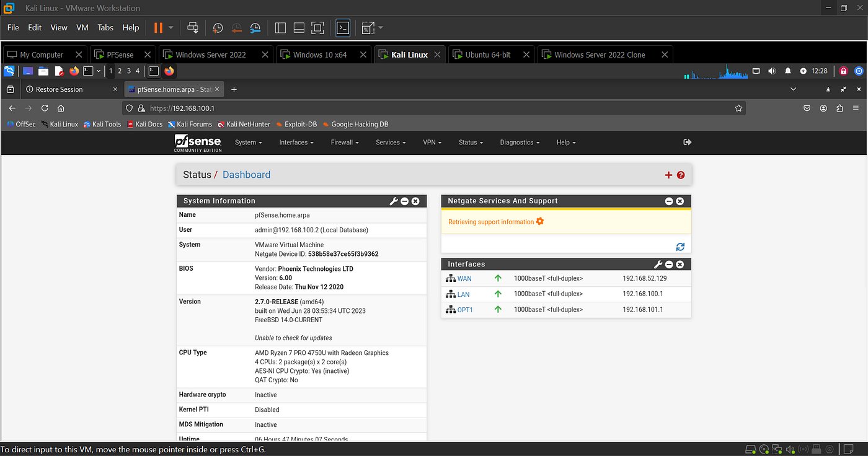The image size is (868, 456).
Task: Reload the page in Firefox
Action: [45, 108]
